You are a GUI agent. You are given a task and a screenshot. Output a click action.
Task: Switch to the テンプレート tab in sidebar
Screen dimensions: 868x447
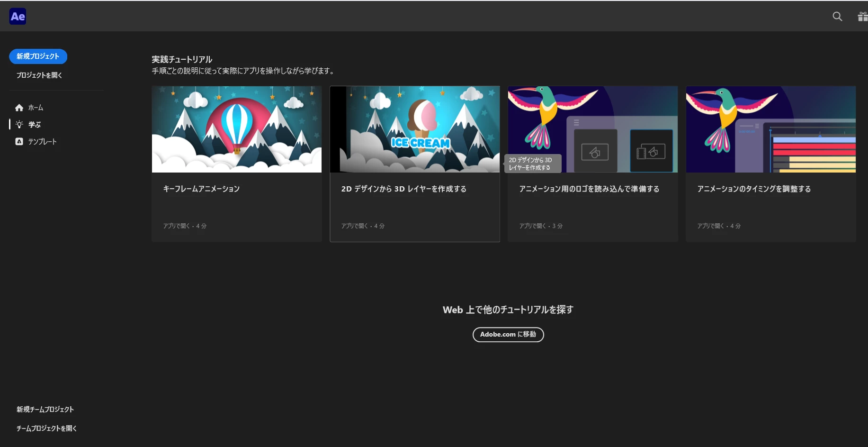tap(42, 142)
